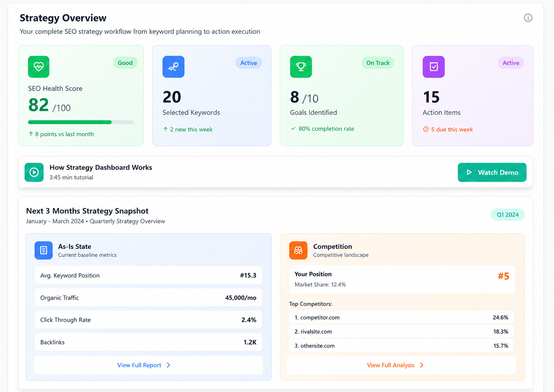Click the Top Competitors label
This screenshot has width=554, height=392.
click(311, 304)
